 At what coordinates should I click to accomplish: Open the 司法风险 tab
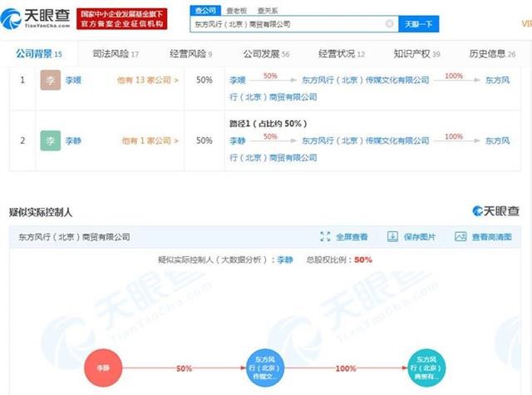pos(111,54)
